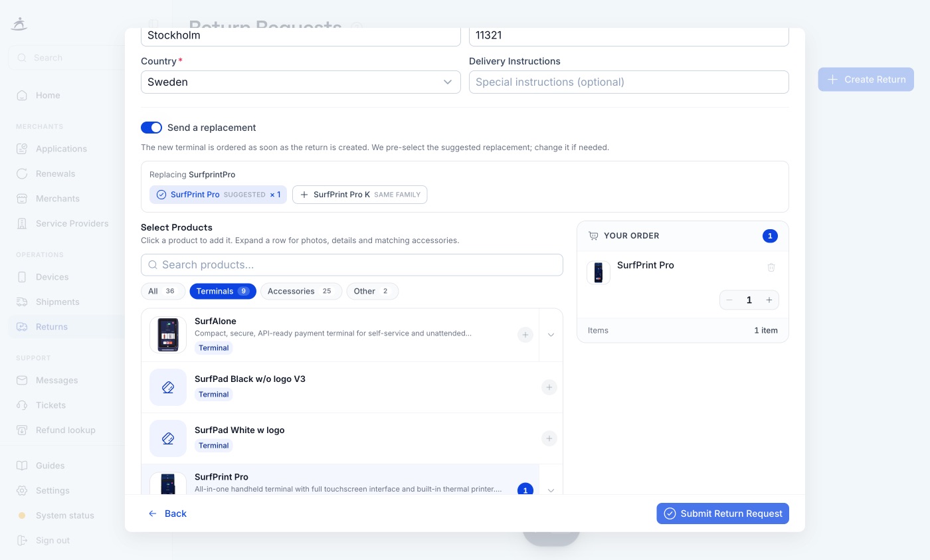The width and height of the screenshot is (930, 560).
Task: Expand the SurfPrint Pro product row chevron
Action: click(551, 490)
